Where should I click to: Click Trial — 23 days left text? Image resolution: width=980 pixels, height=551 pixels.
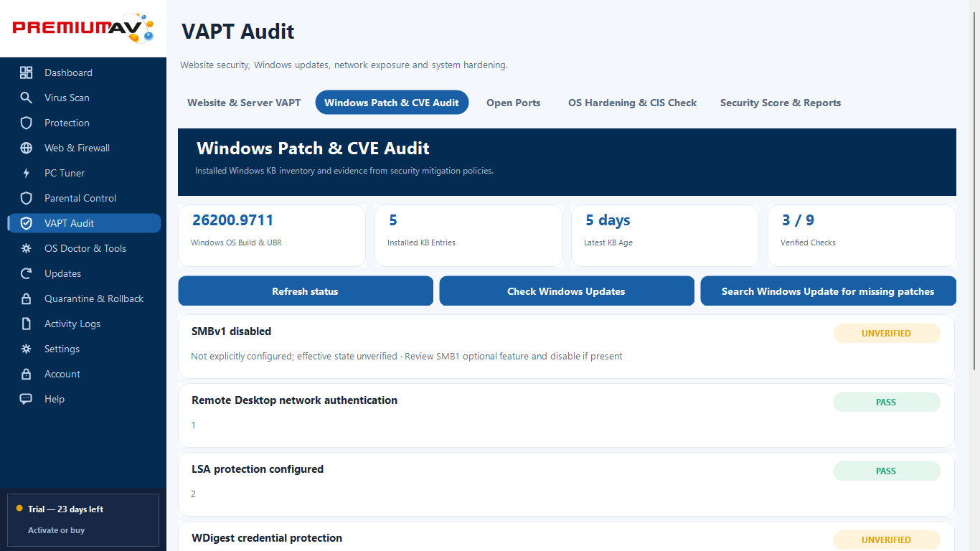click(65, 509)
